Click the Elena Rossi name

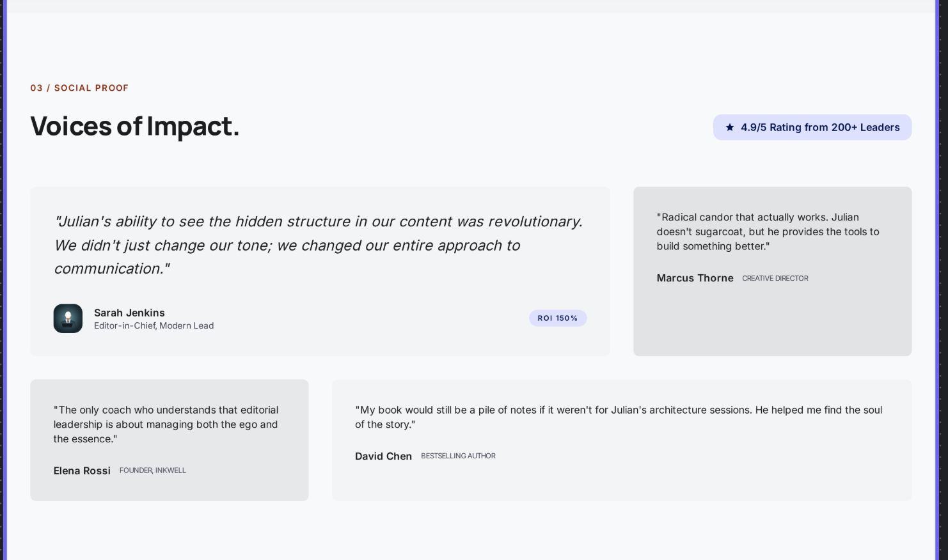tap(82, 471)
